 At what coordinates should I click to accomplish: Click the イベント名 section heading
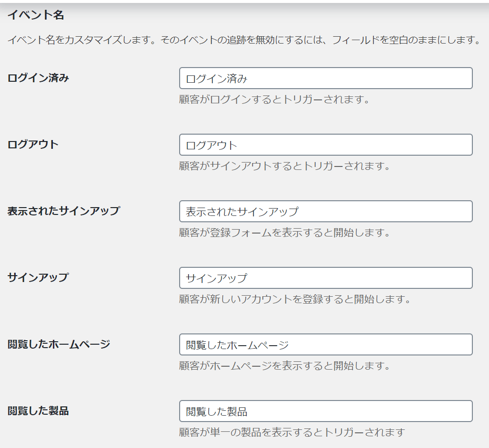36,15
